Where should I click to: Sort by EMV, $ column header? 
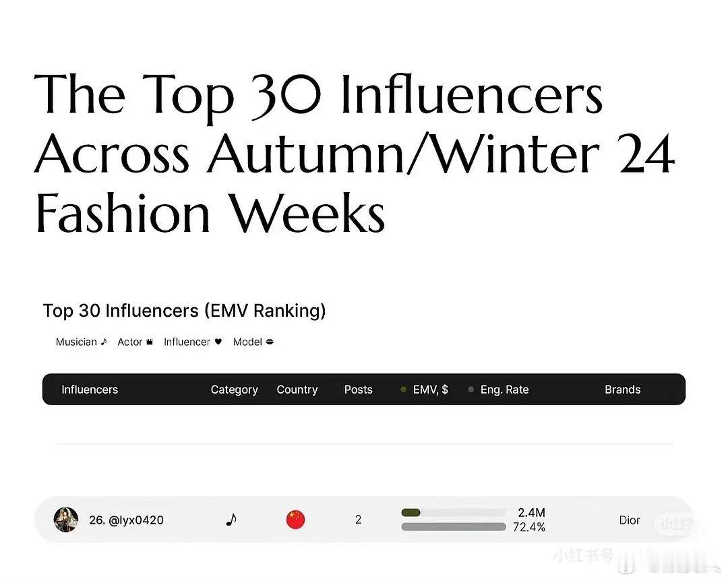pos(430,389)
